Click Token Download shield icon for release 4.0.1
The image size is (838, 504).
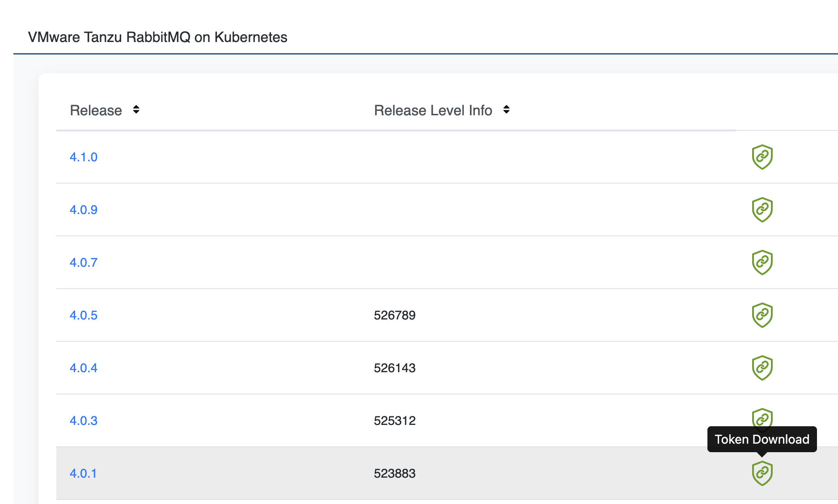pos(762,473)
